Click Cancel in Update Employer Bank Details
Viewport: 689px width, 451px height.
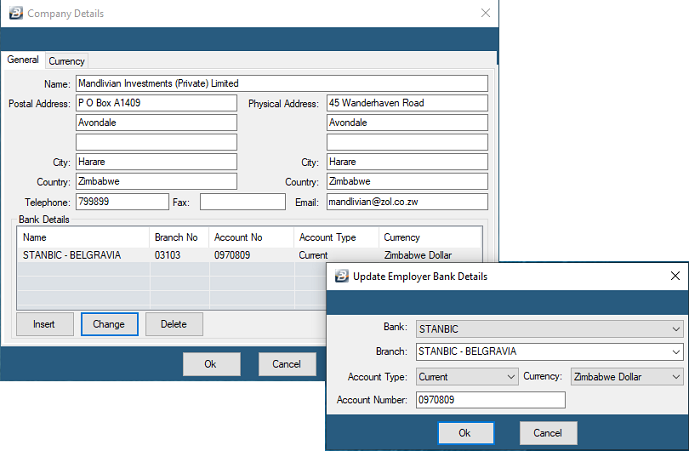coord(548,433)
